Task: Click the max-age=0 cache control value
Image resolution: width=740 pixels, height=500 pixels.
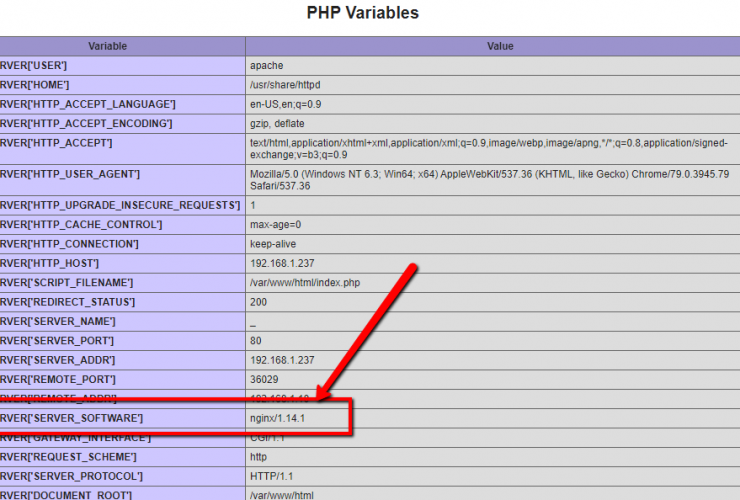Action: click(x=275, y=224)
